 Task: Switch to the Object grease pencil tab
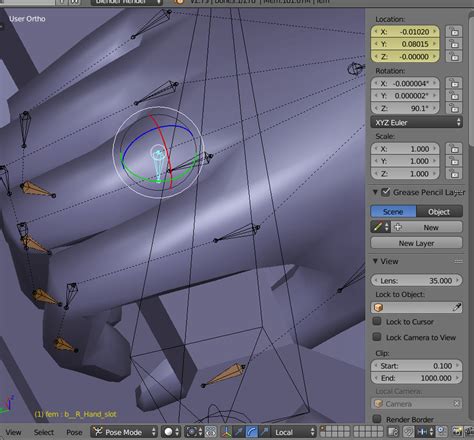pos(439,212)
